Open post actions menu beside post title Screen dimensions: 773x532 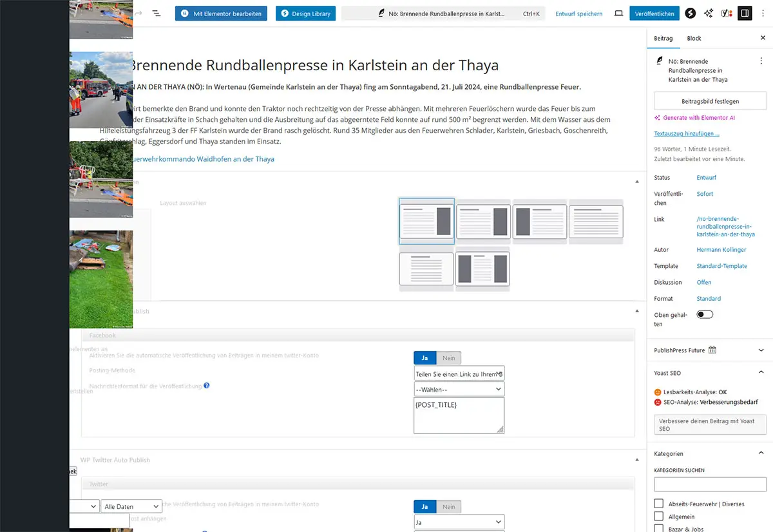point(761,60)
